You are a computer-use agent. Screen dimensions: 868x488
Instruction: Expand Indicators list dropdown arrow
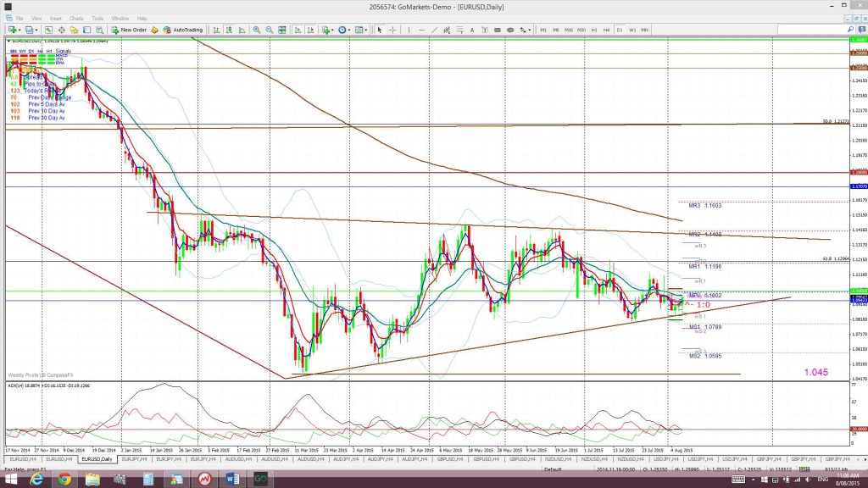tap(332, 30)
